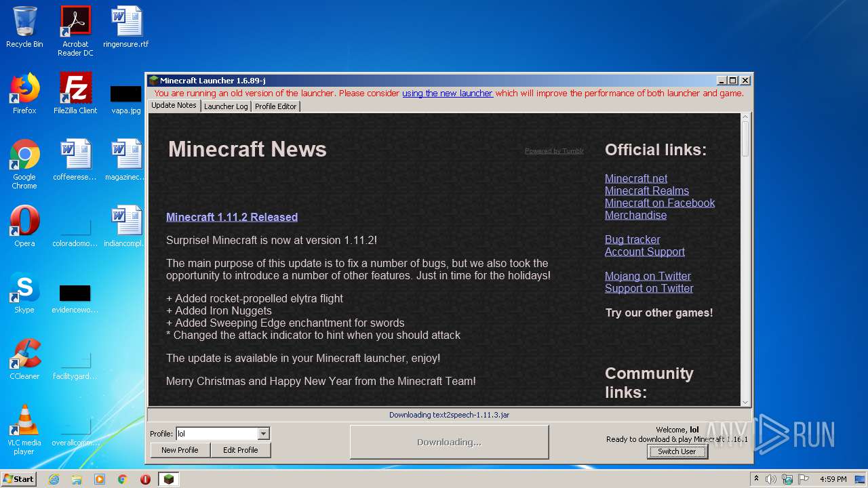Open Windows Explorer folder in taskbar
This screenshot has width=868, height=488.
77,479
